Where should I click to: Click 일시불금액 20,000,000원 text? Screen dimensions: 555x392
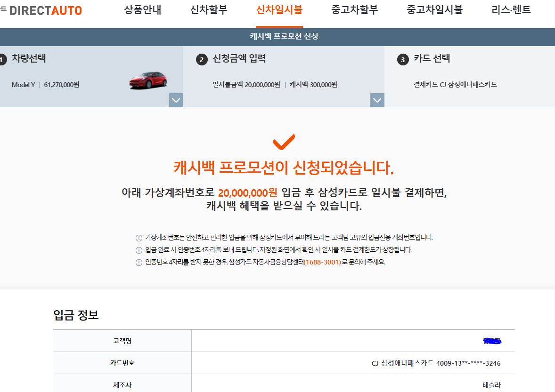pyautogui.click(x=246, y=85)
